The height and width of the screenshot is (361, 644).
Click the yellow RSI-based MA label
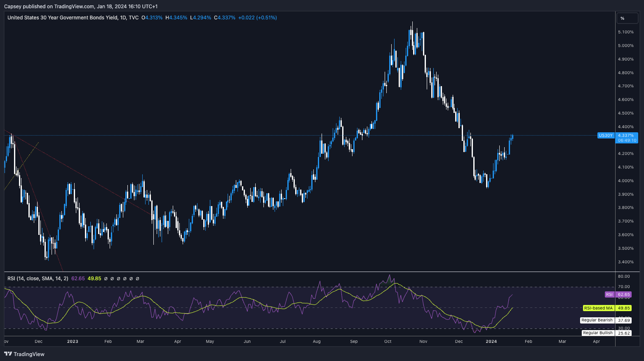(598, 308)
